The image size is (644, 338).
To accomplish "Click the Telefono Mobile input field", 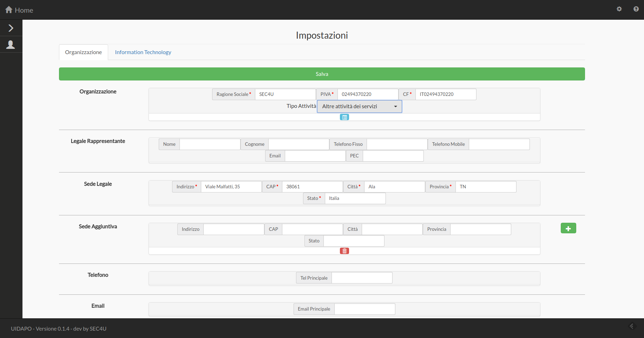I will 499,144.
